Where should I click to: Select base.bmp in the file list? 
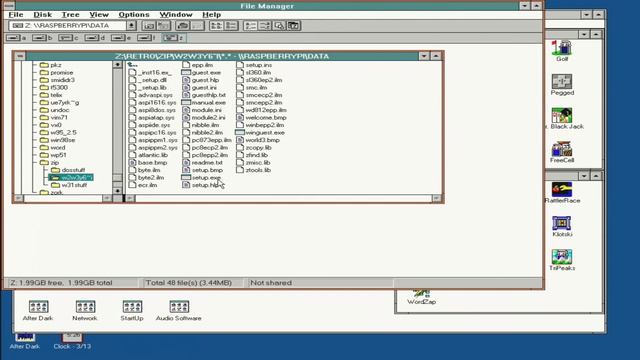(148, 162)
